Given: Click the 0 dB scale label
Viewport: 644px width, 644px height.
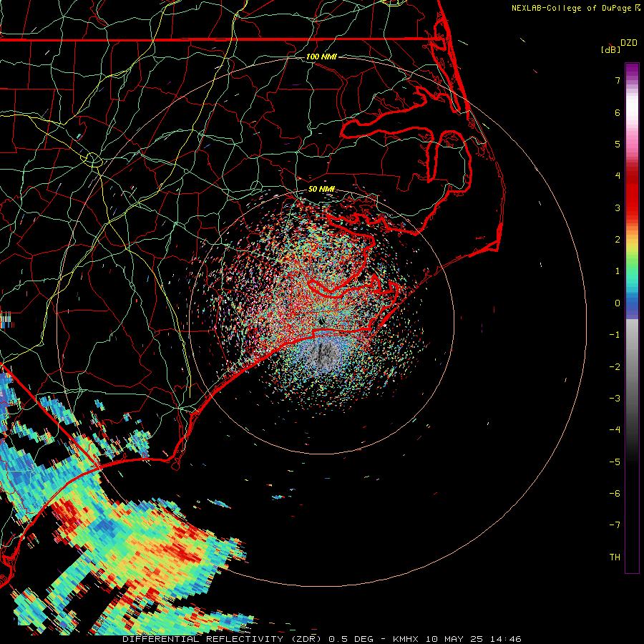Looking at the screenshot, I should tap(618, 303).
